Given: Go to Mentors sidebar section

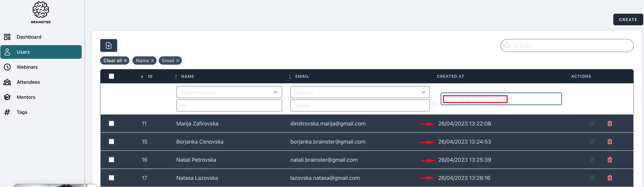Looking at the screenshot, I should tap(26, 97).
